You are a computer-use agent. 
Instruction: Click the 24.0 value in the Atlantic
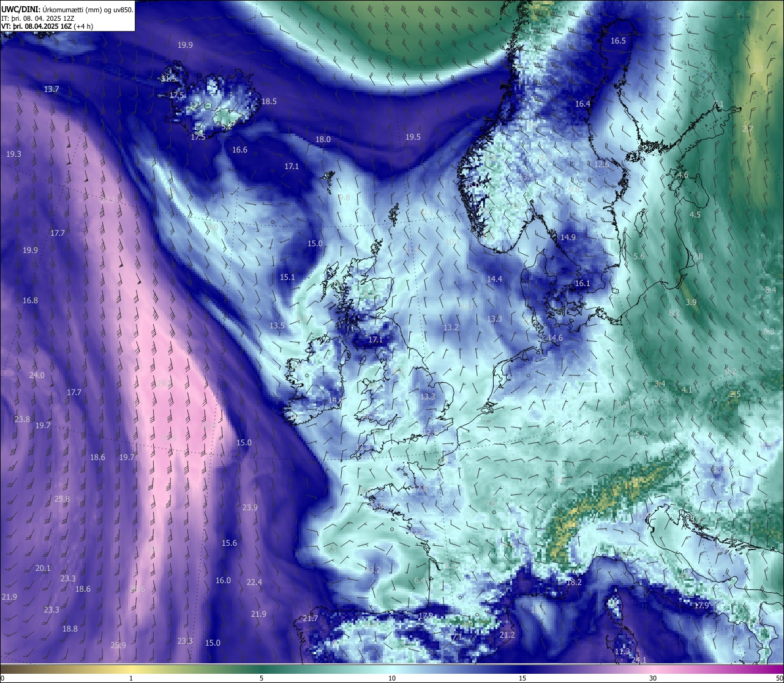tap(37, 375)
